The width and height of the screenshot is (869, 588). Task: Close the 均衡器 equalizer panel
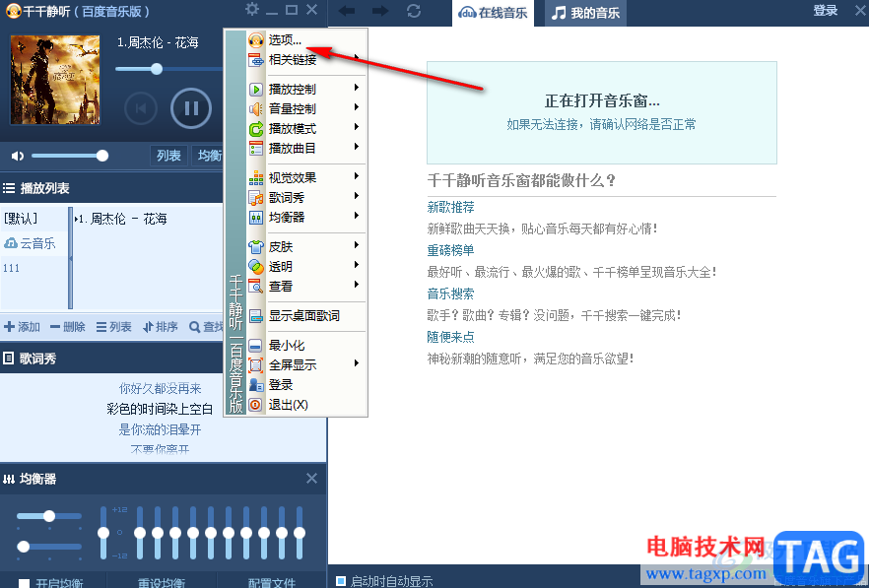click(311, 479)
